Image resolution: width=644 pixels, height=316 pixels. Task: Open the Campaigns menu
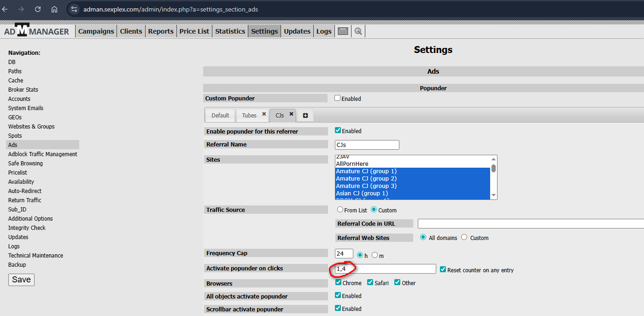96,31
